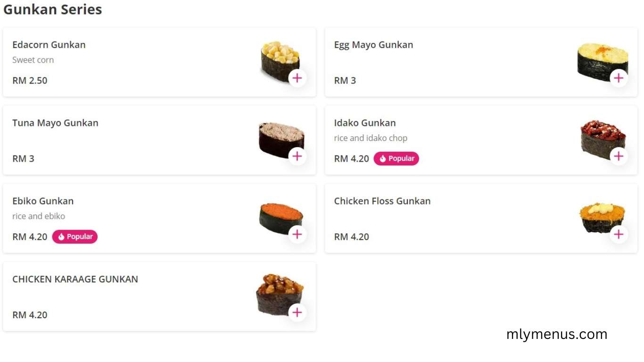Image resolution: width=644 pixels, height=362 pixels.
Task: Click the plus icon on Ebiko Gunkan
Action: pyautogui.click(x=297, y=234)
